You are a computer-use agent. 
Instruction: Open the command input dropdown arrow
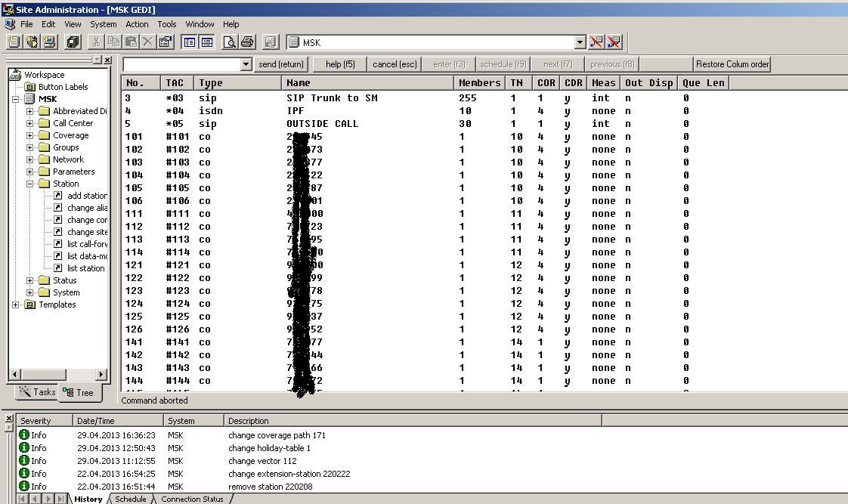pyautogui.click(x=246, y=64)
